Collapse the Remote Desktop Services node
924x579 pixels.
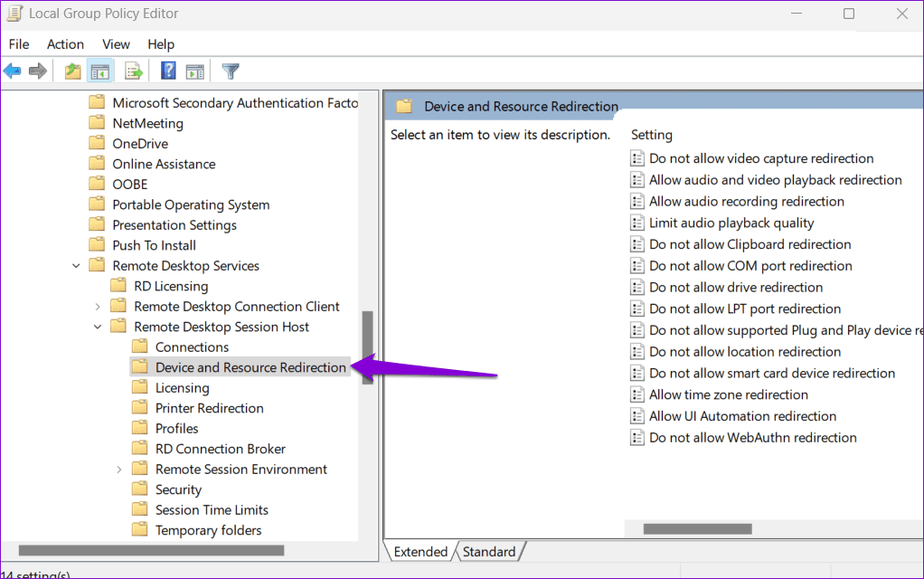76,266
